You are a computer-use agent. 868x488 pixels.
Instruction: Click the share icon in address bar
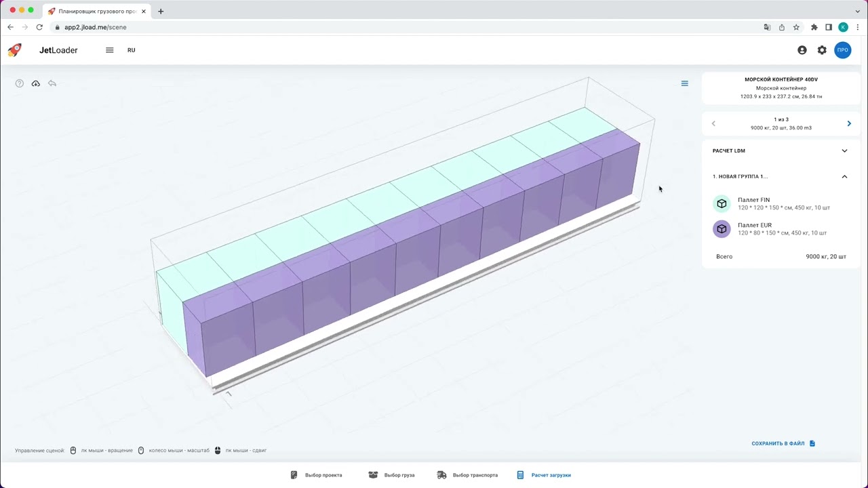[782, 27]
